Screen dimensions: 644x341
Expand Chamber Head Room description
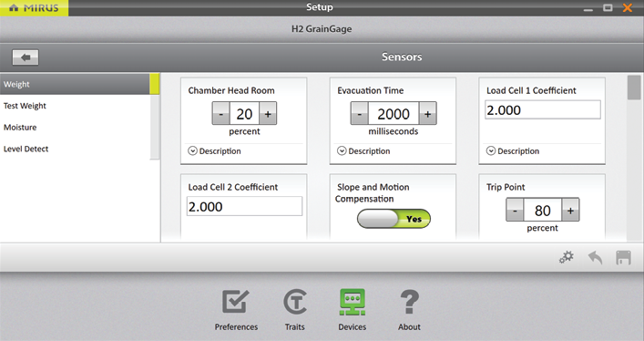(x=214, y=151)
